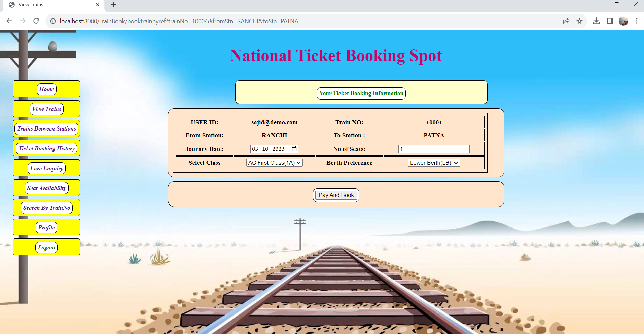The image size is (644, 334).
Task: Open Chrome's three-dot menu icon
Action: tap(637, 21)
